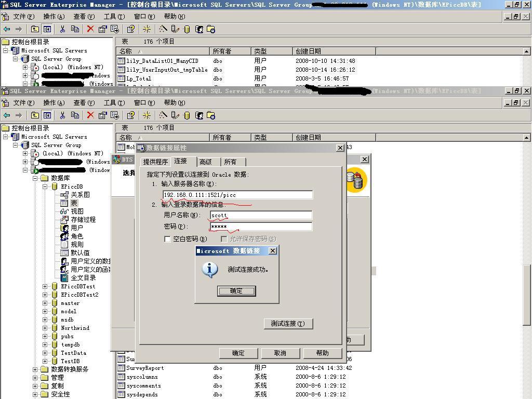Open the 工具(T) menu in the lower window
Viewport: 532px width, 399px height.
(x=114, y=103)
